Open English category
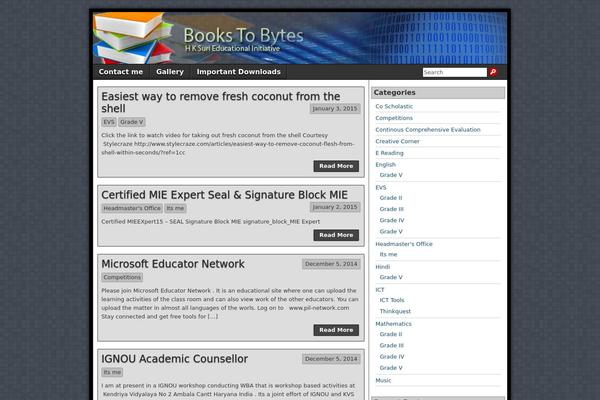 (x=385, y=165)
